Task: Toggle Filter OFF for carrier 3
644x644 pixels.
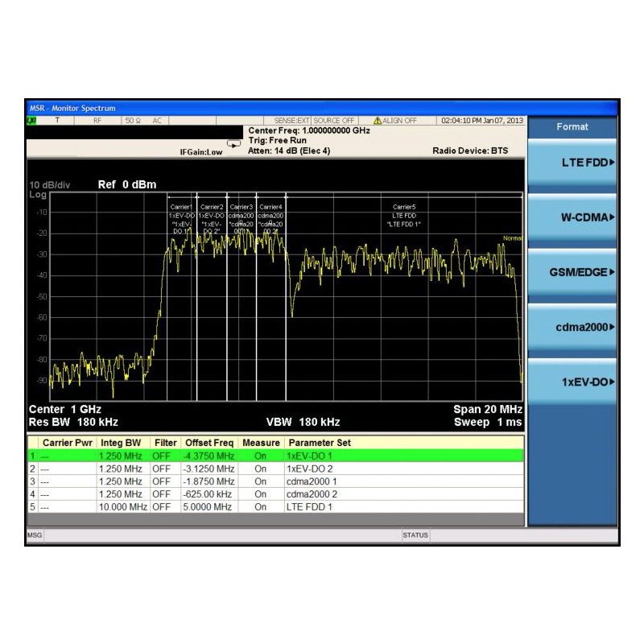Action: pos(161,481)
